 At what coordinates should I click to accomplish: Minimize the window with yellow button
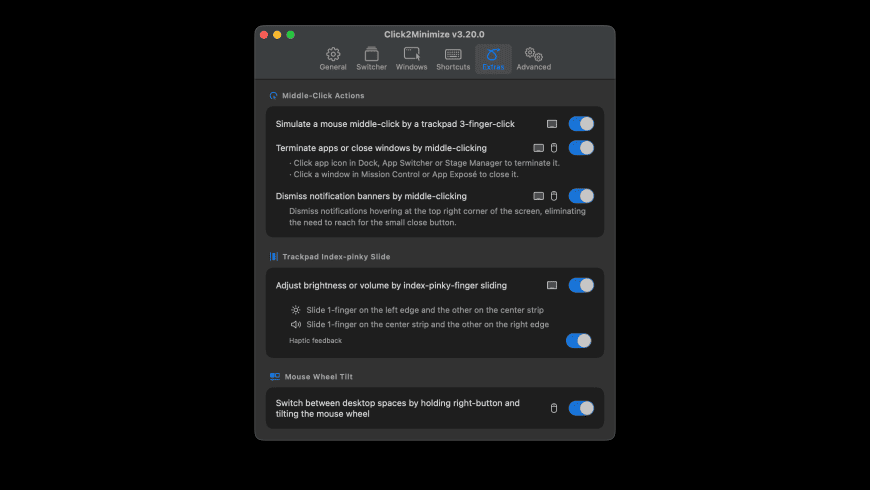(277, 34)
